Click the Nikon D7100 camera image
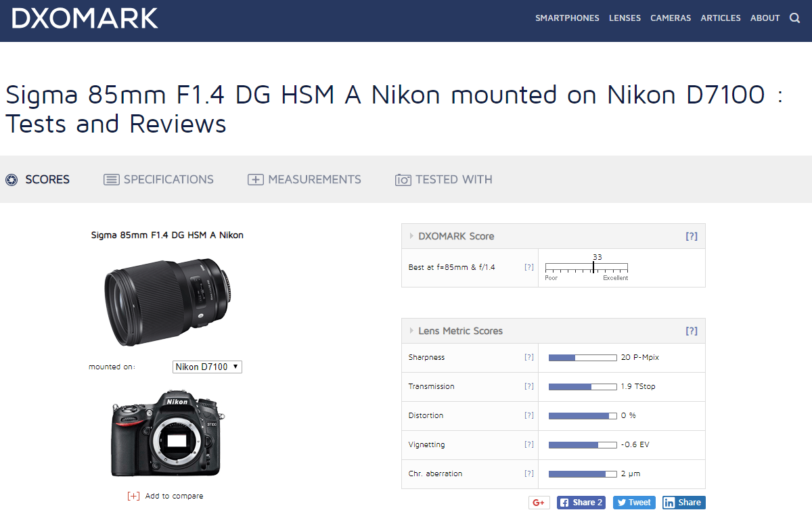The width and height of the screenshot is (812, 531). pos(168,433)
